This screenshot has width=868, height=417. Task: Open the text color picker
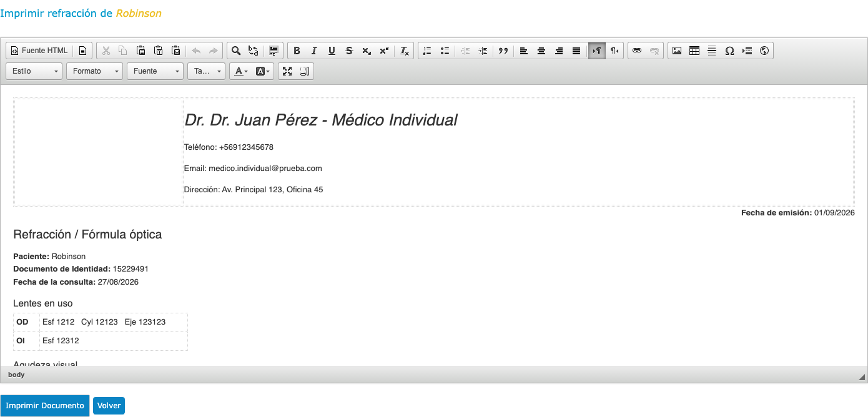[x=240, y=71]
